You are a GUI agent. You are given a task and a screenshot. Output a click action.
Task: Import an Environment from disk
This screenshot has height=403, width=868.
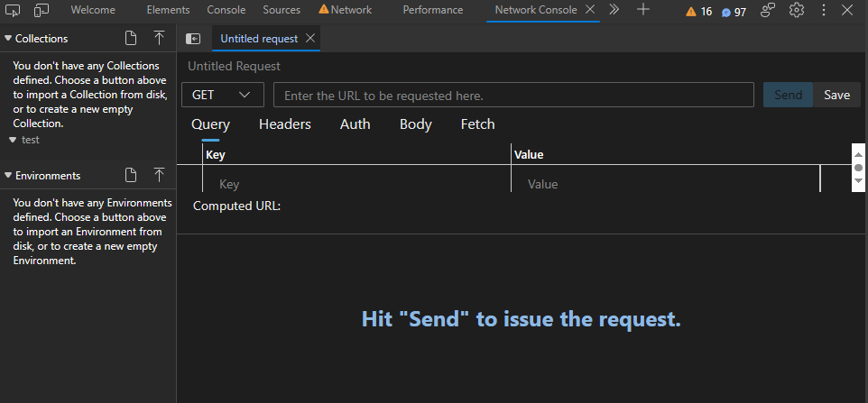[159, 175]
